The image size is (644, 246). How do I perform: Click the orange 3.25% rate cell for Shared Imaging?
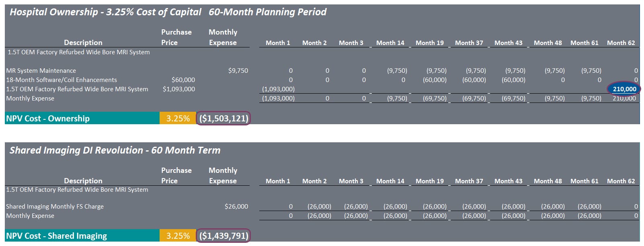(x=178, y=236)
